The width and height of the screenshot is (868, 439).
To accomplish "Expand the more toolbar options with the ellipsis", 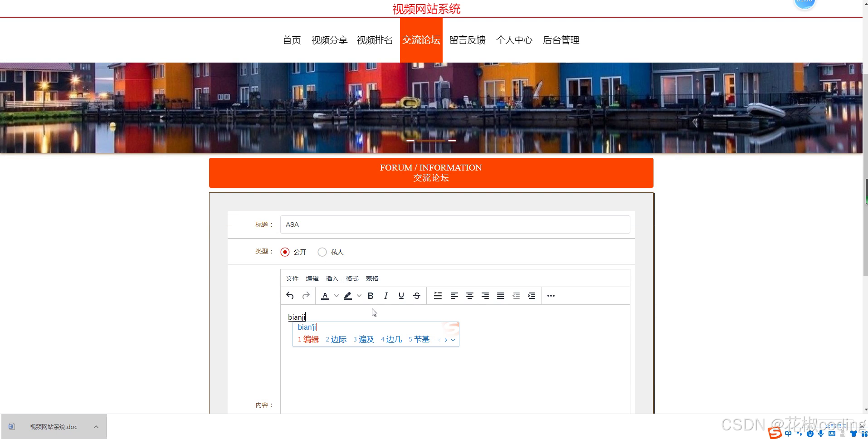I will pos(551,295).
